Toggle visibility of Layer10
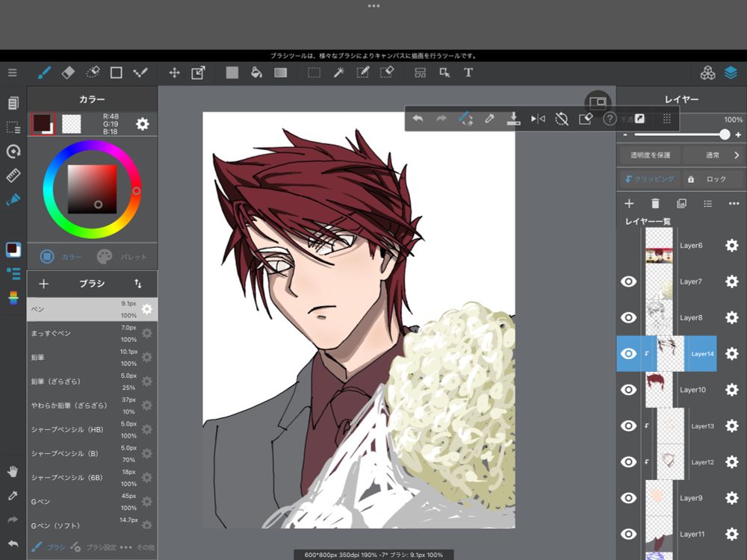The height and width of the screenshot is (560, 747). point(629,390)
